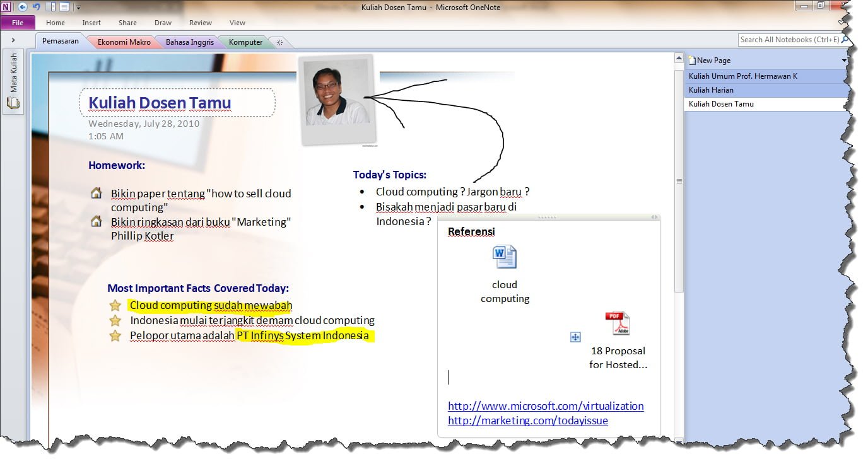Image resolution: width=868 pixels, height=464 pixels.
Task: Switch to Bahasa Inggris section
Action: 190,42
